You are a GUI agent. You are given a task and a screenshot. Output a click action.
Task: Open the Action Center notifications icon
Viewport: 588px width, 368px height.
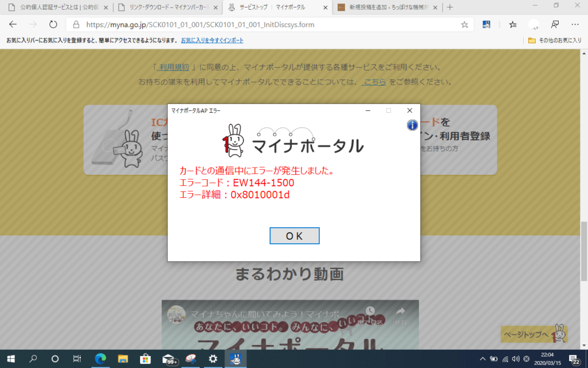pyautogui.click(x=574, y=359)
